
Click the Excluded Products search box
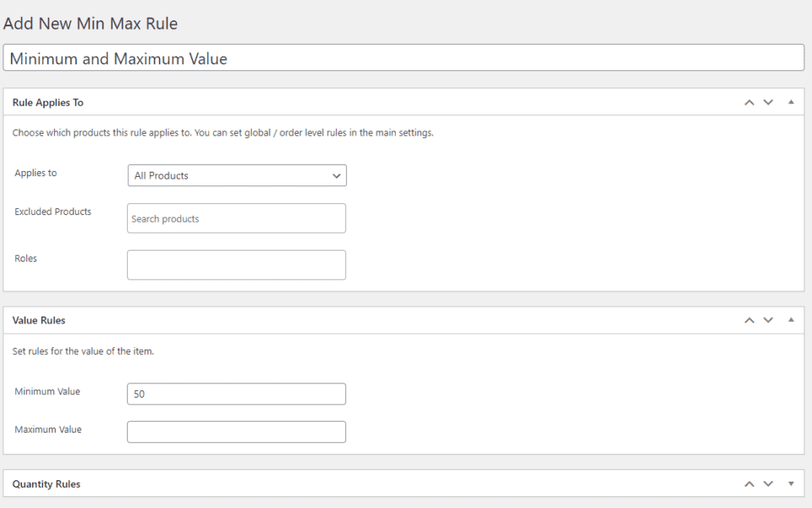tap(237, 218)
